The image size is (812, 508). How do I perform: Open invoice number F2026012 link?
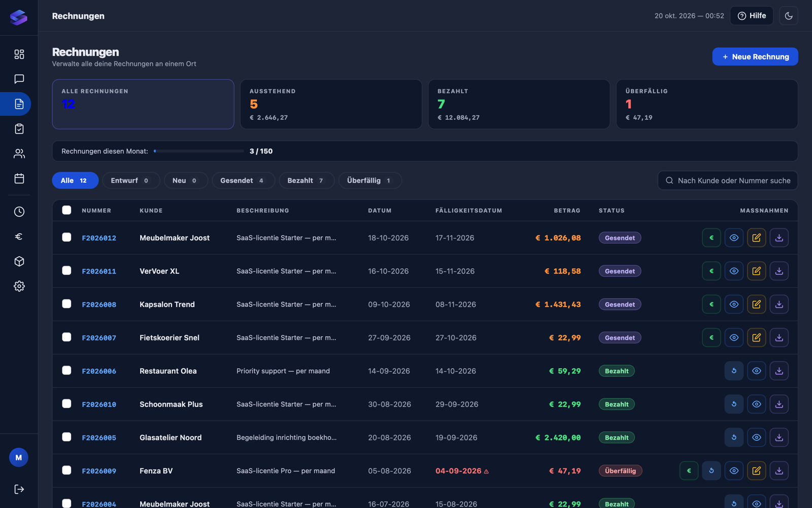point(99,238)
